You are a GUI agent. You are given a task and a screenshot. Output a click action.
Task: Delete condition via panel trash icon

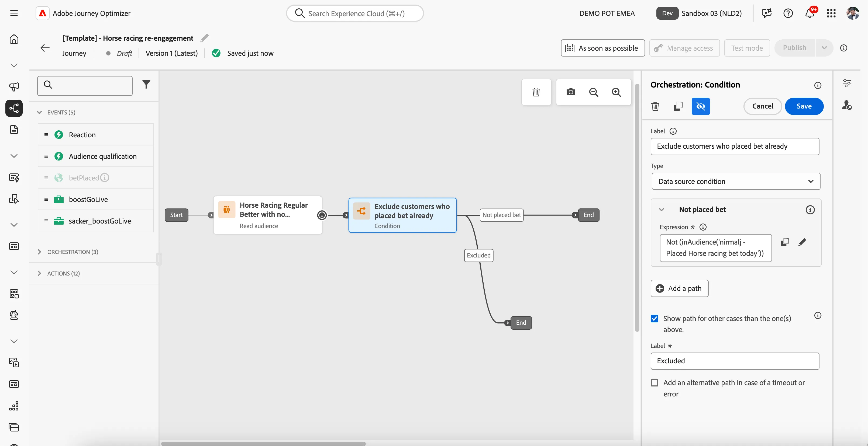655,106
